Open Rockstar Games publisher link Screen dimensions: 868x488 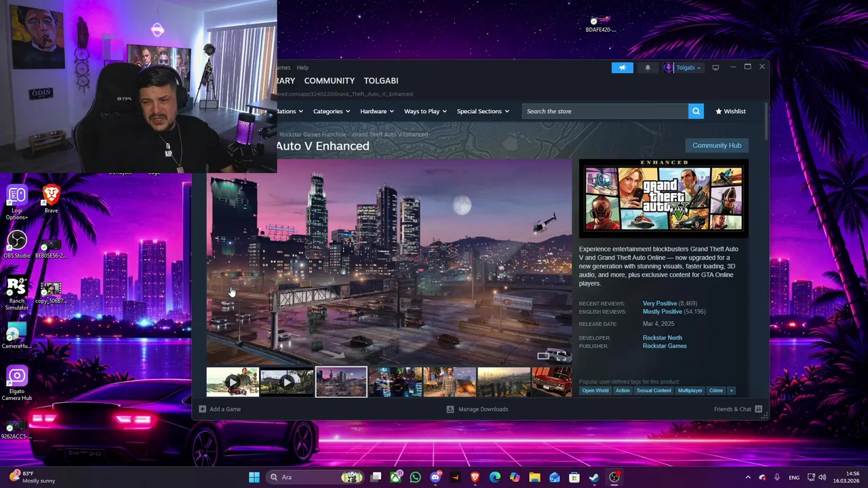(665, 346)
